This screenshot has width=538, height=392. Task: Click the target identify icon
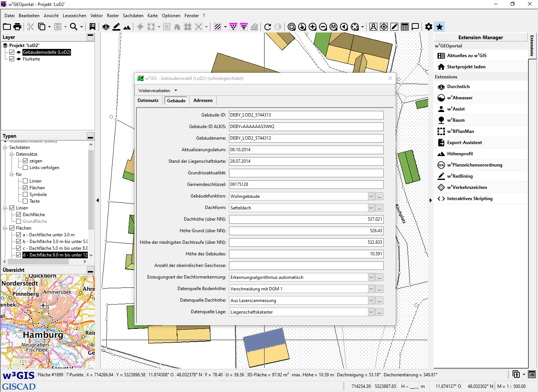[384, 27]
